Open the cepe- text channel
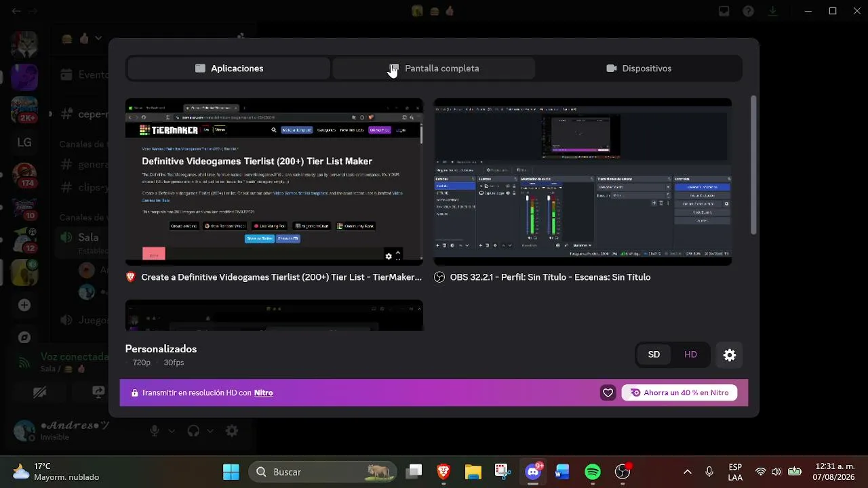868x488 pixels. (x=84, y=114)
